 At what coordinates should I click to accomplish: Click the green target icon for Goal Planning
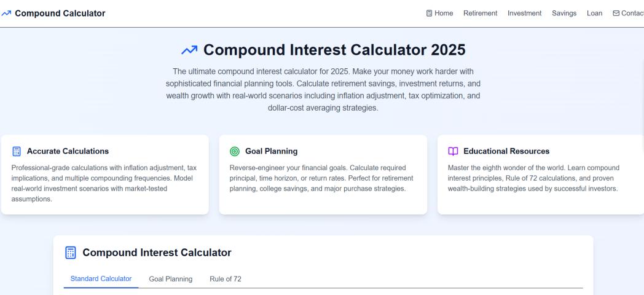pyautogui.click(x=234, y=151)
